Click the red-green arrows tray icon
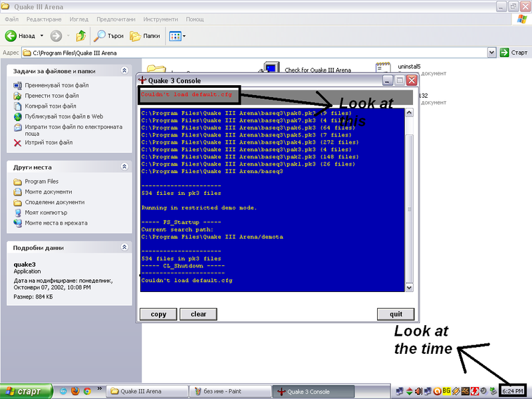Image resolution: width=532 pixels, height=399 pixels. click(410, 392)
